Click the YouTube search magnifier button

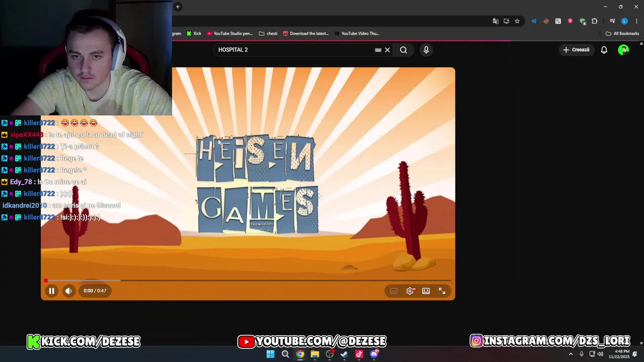click(404, 50)
